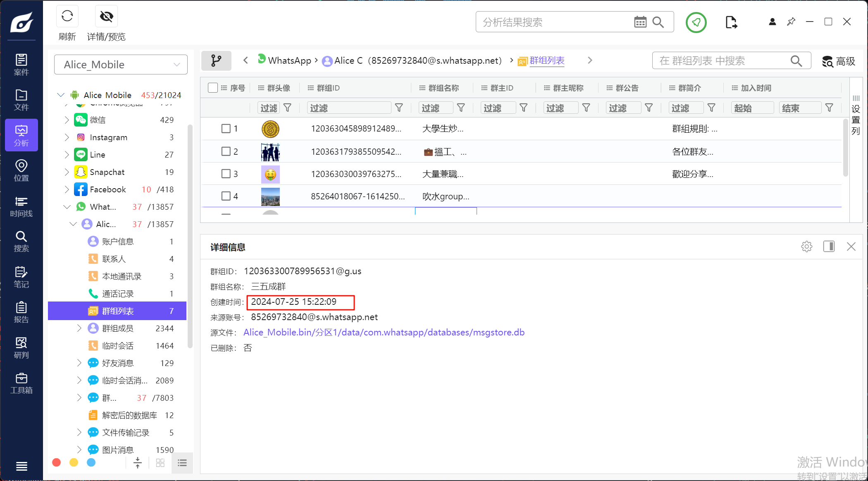Image resolution: width=868 pixels, height=481 pixels.
Task: Click the calendar icon in search bar
Action: point(640,22)
